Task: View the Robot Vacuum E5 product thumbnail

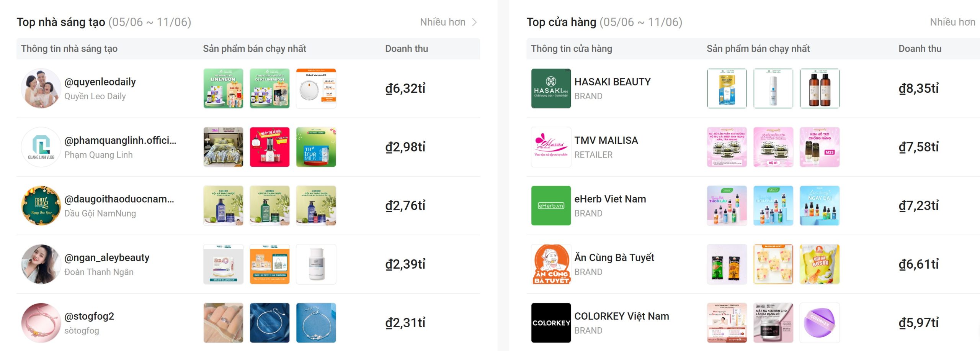Action: click(x=316, y=89)
